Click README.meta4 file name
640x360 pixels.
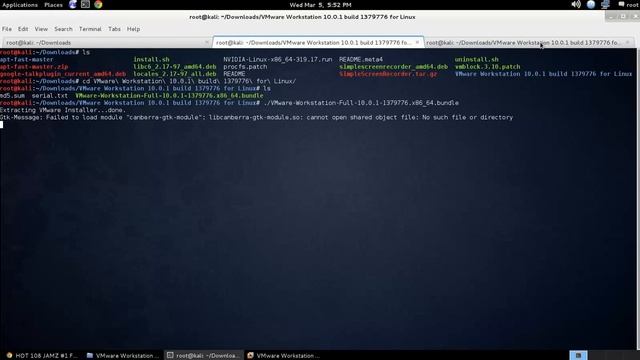point(361,60)
